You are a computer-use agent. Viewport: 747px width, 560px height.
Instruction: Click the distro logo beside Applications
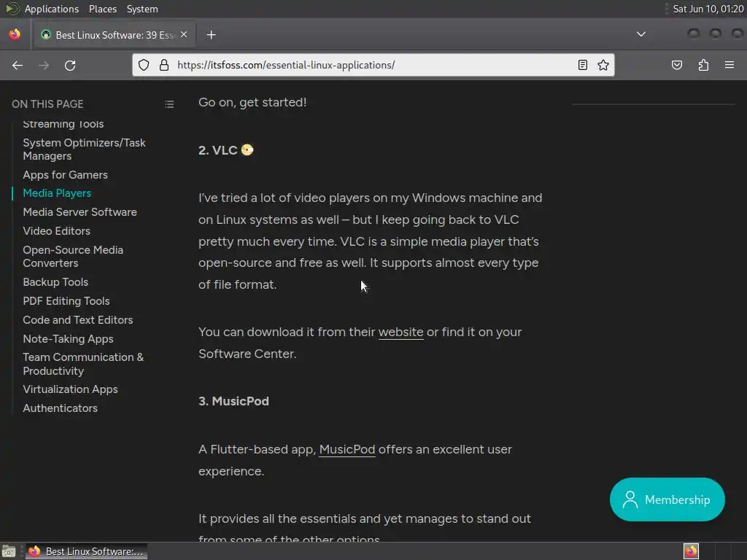click(12, 9)
